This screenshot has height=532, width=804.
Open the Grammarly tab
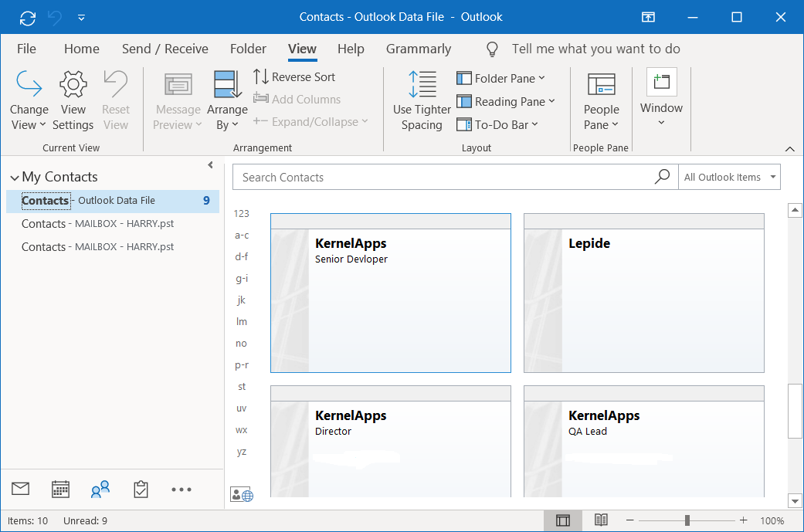coord(419,49)
